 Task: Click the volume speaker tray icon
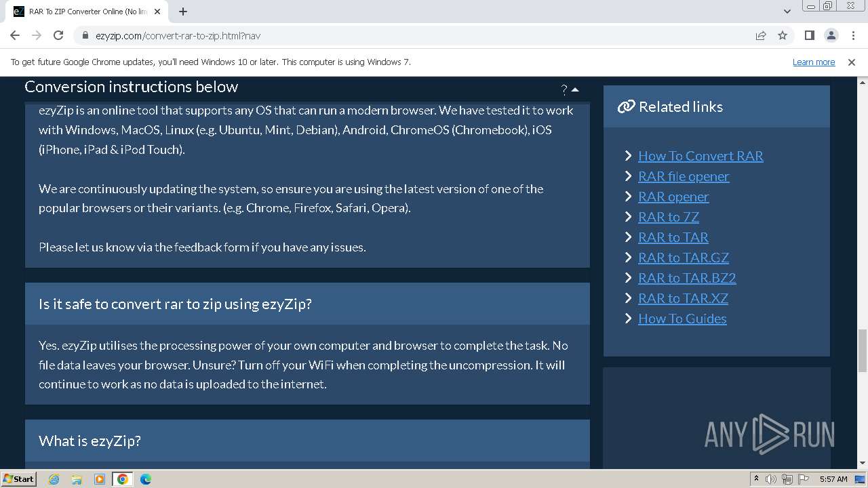coord(771,479)
